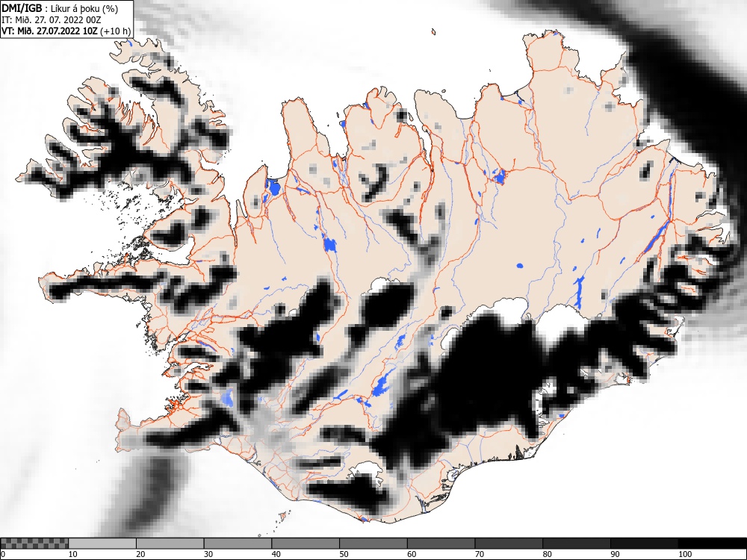
Task: Click the legend swatch between 50 and 60
Action: tap(373, 544)
